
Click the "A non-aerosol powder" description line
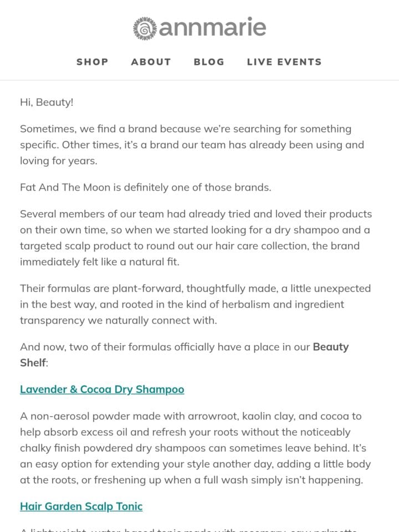tap(191, 416)
